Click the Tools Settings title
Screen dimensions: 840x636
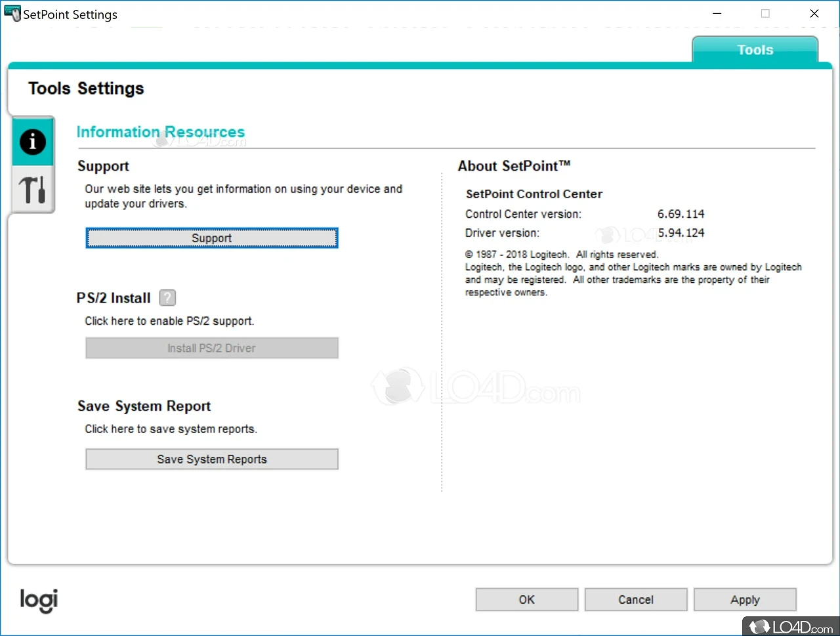[x=86, y=89]
